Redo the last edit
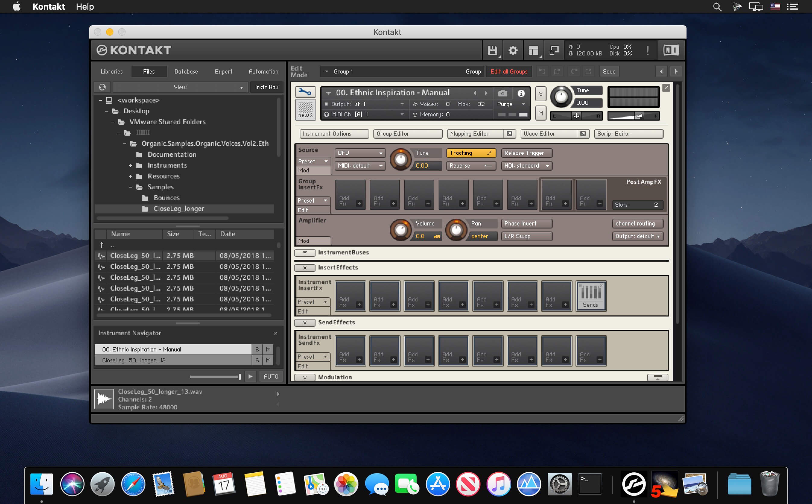 574,71
